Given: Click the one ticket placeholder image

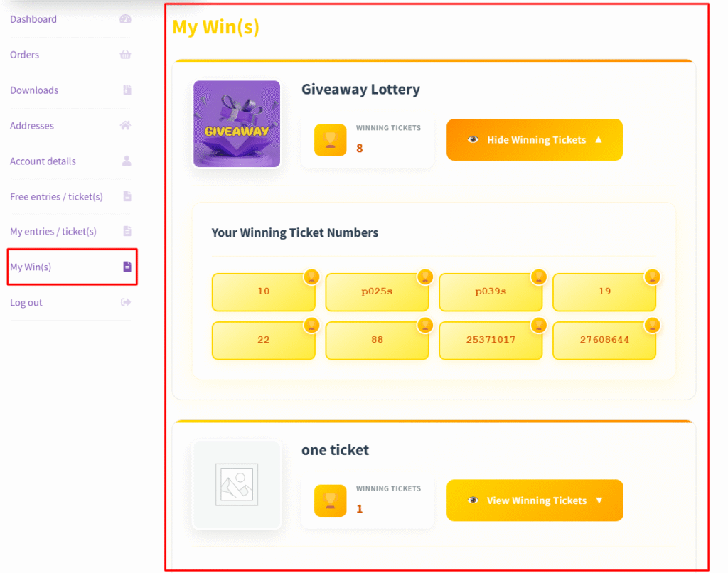Looking at the screenshot, I should click(x=237, y=485).
